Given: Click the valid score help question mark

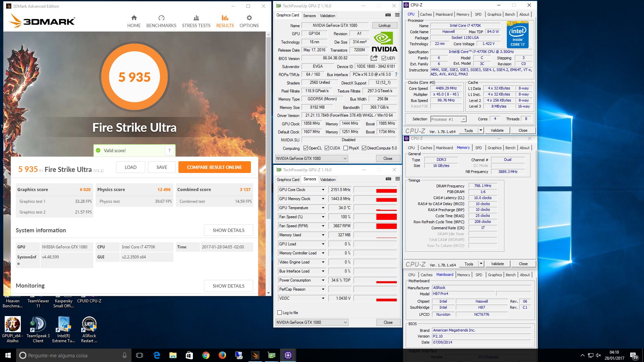Looking at the screenshot, I should click(169, 150).
